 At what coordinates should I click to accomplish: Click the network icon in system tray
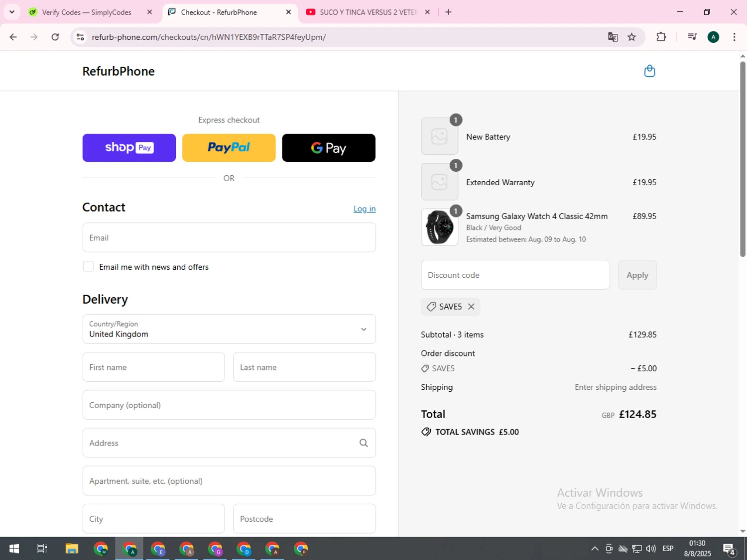click(x=636, y=549)
